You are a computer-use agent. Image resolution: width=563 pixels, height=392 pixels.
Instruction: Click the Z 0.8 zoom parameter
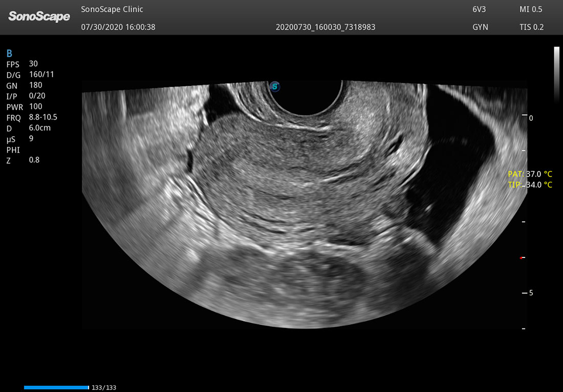tap(23, 160)
